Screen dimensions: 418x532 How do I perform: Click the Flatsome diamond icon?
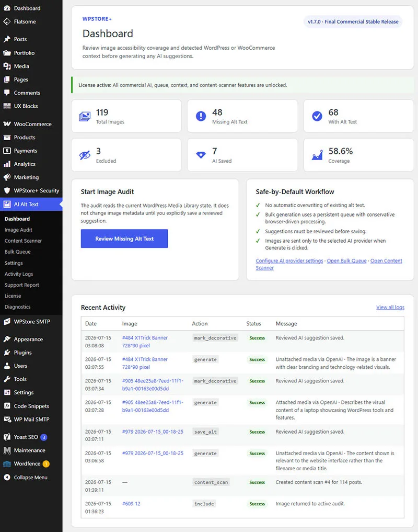7,21
